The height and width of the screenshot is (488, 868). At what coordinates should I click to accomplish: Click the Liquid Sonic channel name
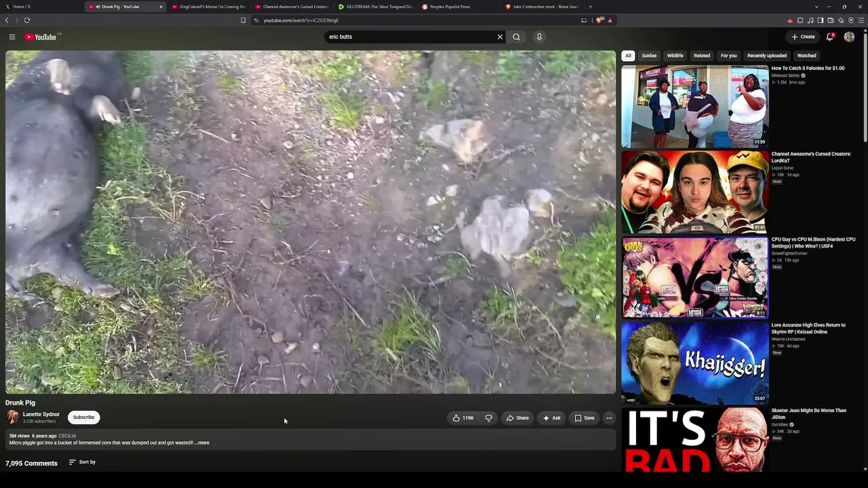[783, 168]
